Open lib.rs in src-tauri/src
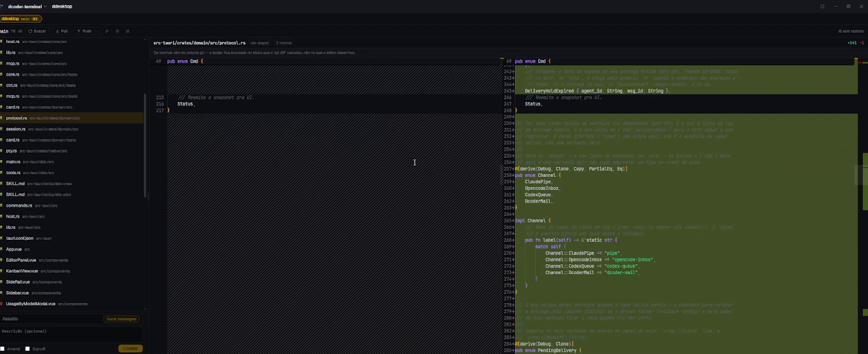868x354 pixels. click(x=72, y=227)
